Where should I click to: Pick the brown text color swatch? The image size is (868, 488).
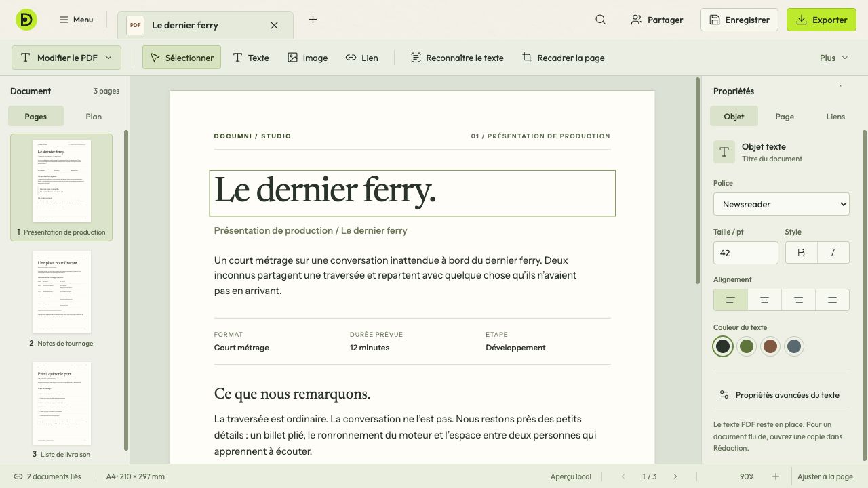[x=770, y=346]
